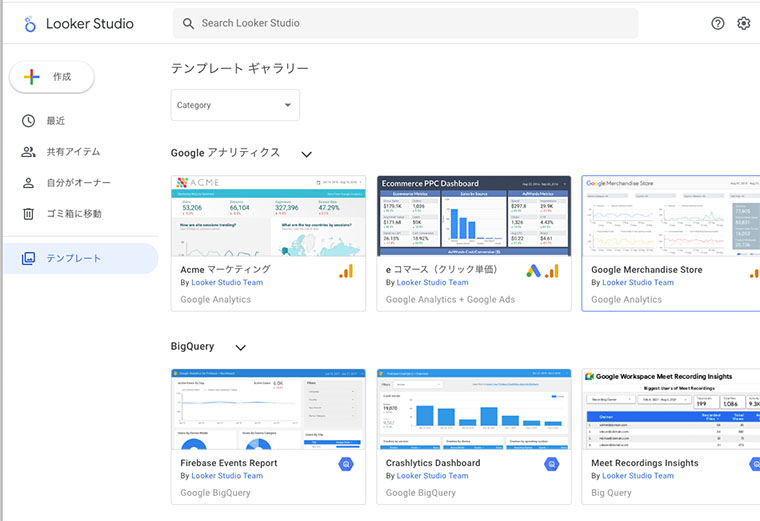This screenshot has height=521, width=760.
Task: Click Google Analytics label on Merchandise Store card
Action: (x=626, y=300)
